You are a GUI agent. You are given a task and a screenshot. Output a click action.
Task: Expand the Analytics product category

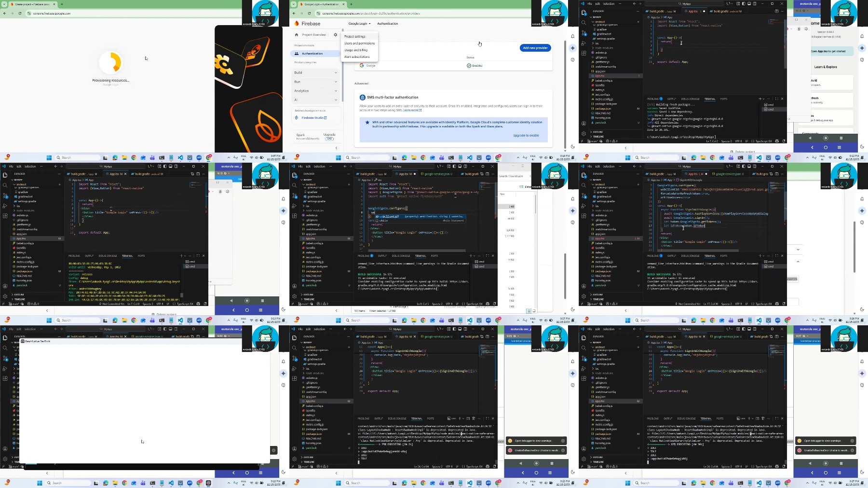point(316,91)
